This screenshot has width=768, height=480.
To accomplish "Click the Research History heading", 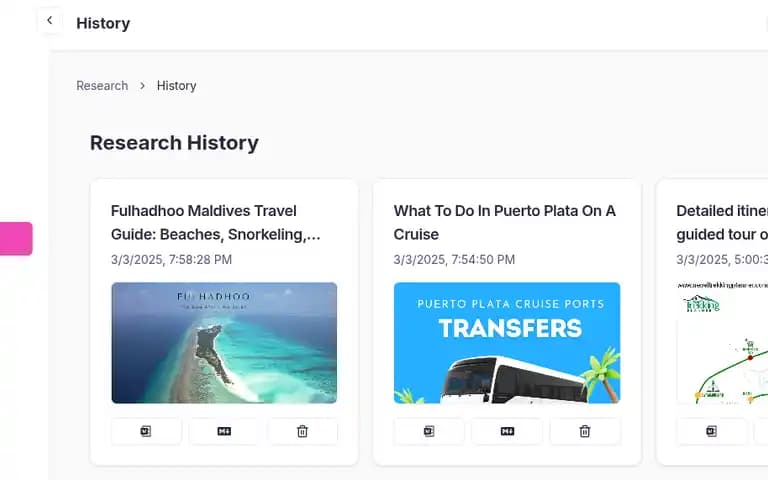I will (x=174, y=143).
